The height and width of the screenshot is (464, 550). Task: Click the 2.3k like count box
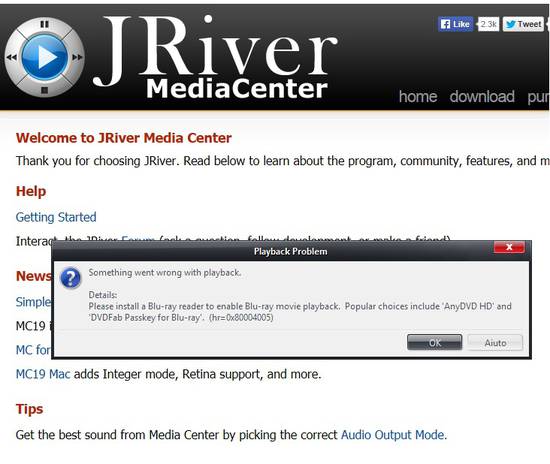pos(488,24)
